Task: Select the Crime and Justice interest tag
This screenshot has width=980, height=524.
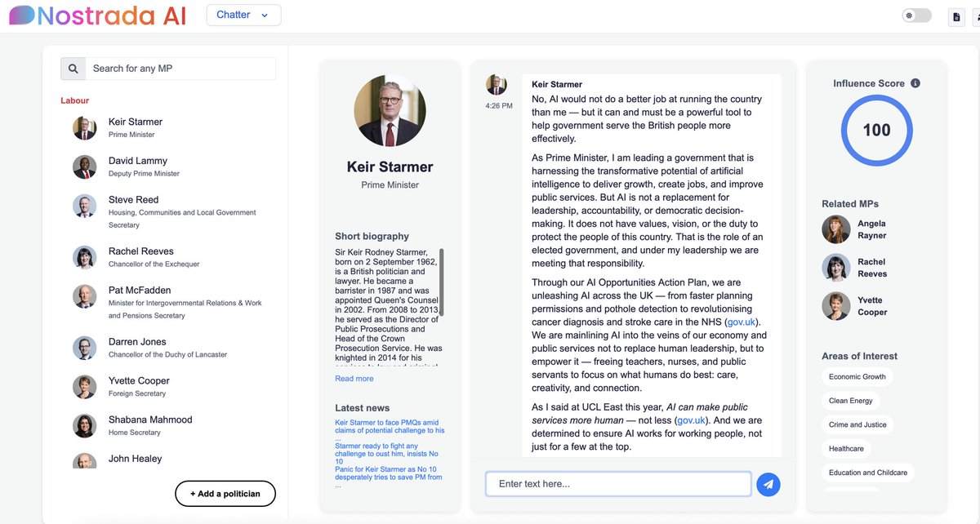Action: click(x=857, y=424)
